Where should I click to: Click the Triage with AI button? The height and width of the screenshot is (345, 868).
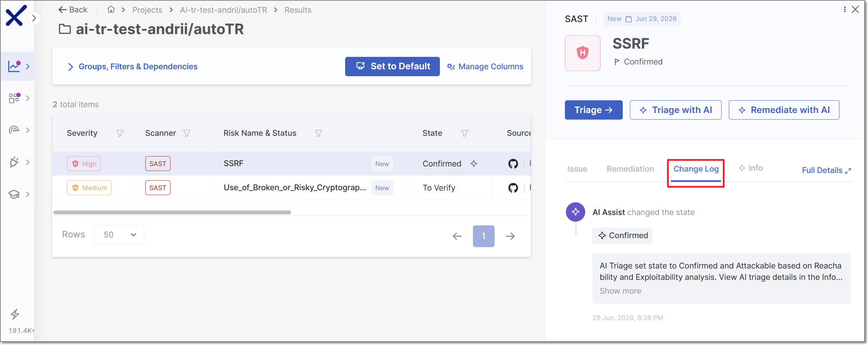coord(675,110)
